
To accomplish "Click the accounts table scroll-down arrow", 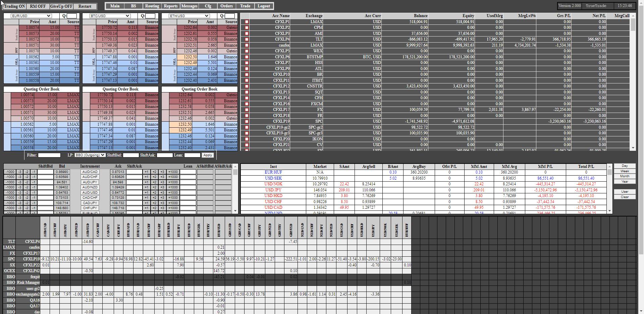I will pyautogui.click(x=633, y=148).
